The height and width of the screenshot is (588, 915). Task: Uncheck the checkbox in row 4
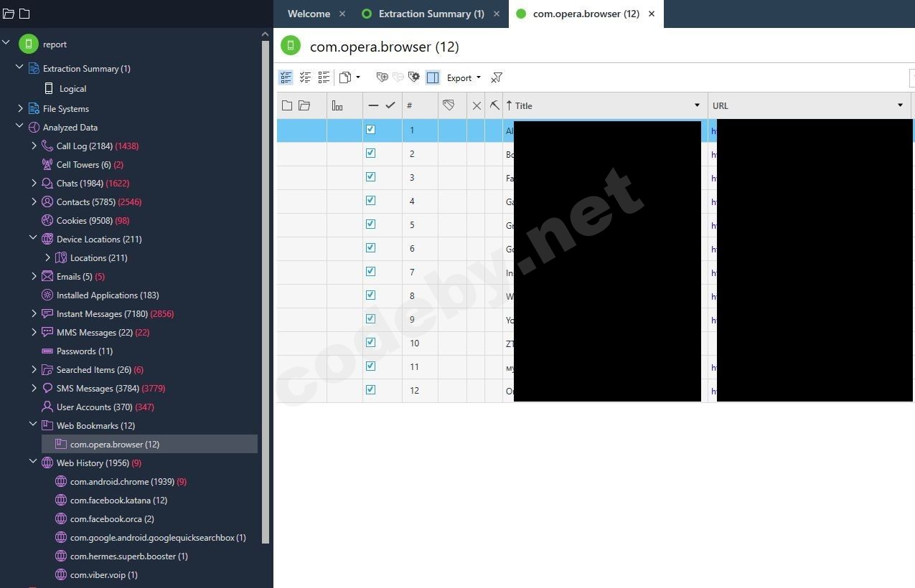click(x=371, y=201)
